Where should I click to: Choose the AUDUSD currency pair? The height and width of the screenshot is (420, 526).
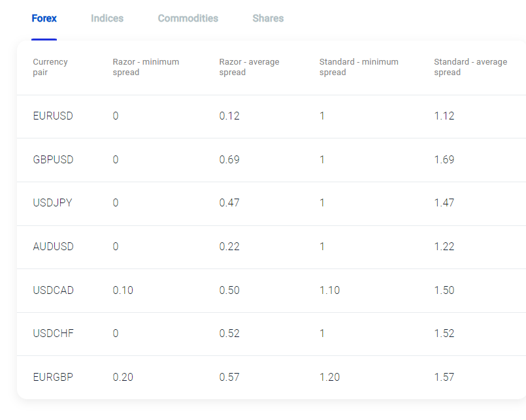coord(53,247)
